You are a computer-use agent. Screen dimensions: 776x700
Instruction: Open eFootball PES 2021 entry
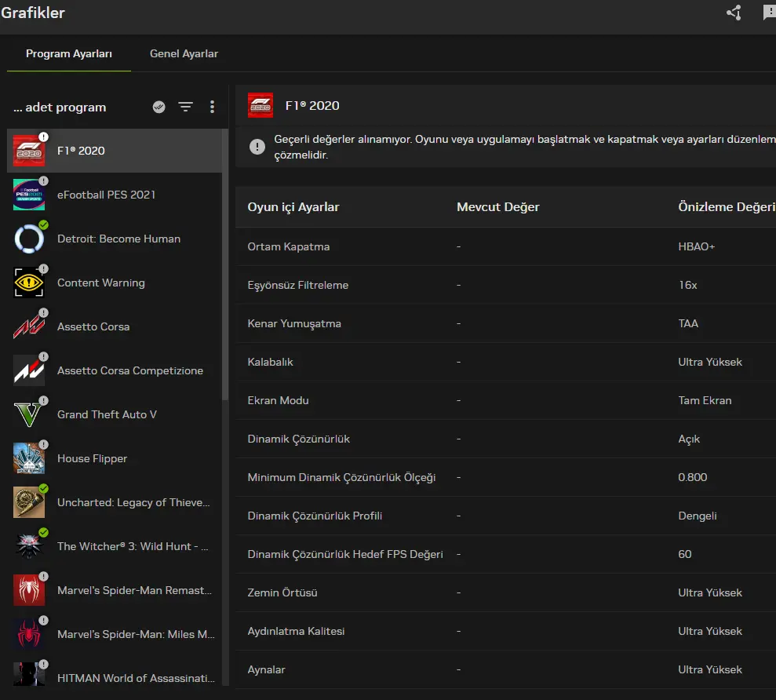tap(115, 195)
